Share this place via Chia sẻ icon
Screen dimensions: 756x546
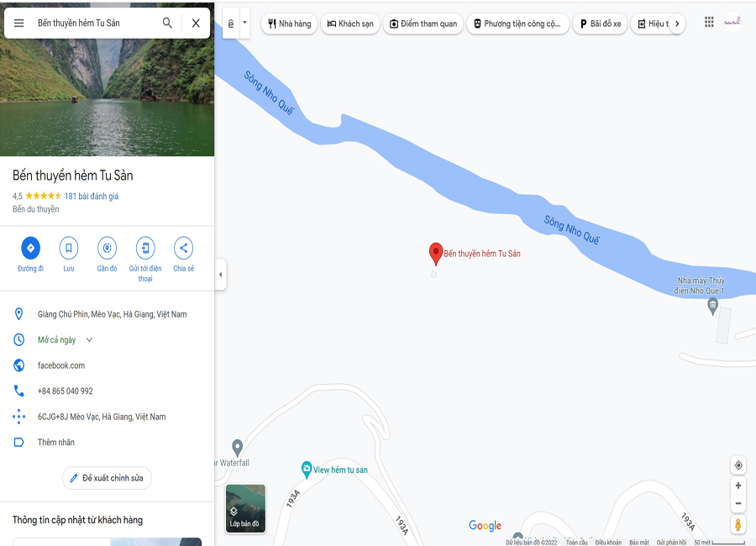click(184, 248)
